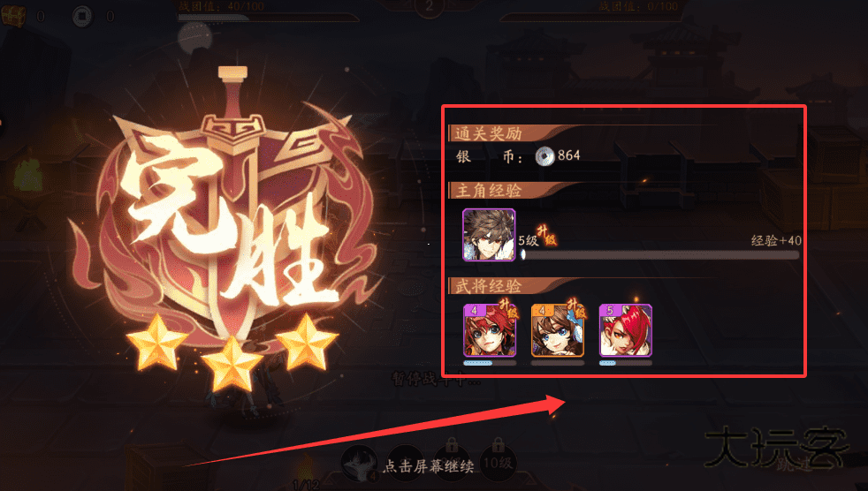Image resolution: width=868 pixels, height=491 pixels.
Task: Select the level 5 hero portrait
Action: pos(626,330)
